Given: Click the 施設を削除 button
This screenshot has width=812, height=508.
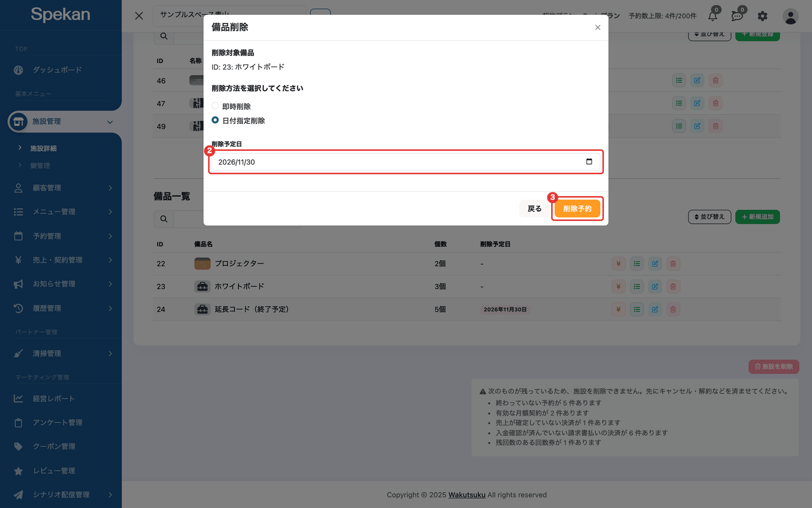Looking at the screenshot, I should 774,367.
